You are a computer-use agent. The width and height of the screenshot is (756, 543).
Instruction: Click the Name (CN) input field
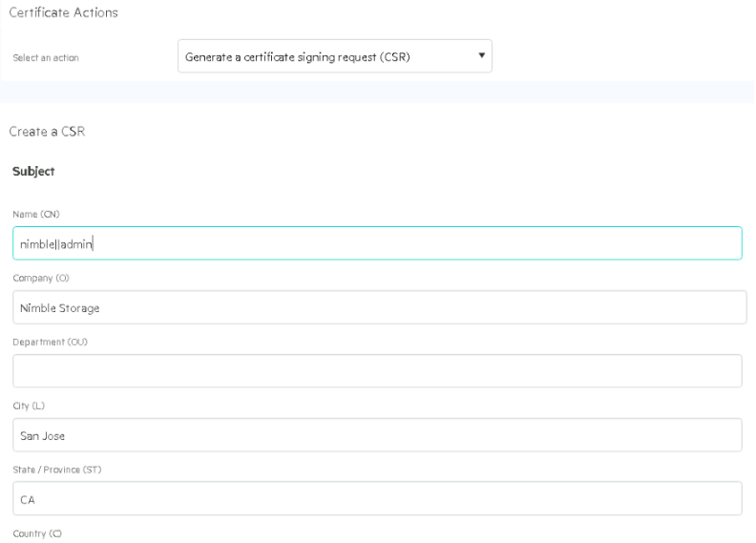(x=377, y=243)
